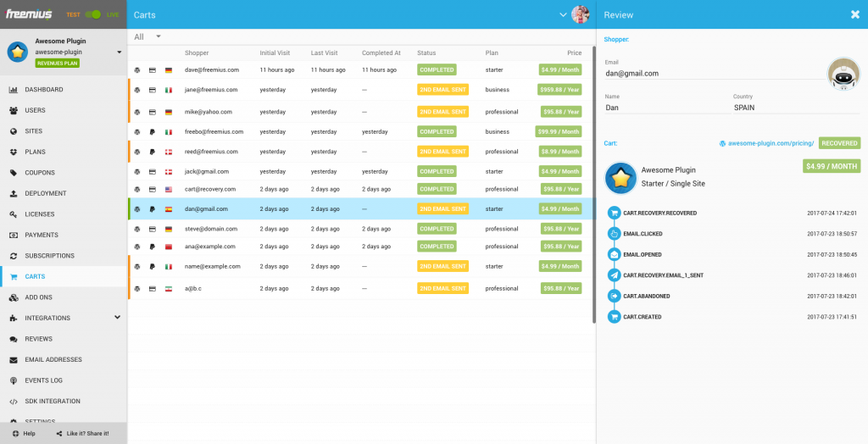This screenshot has width=868, height=444.
Task: Click the Email field with dan@gmail.com
Action: (715, 73)
